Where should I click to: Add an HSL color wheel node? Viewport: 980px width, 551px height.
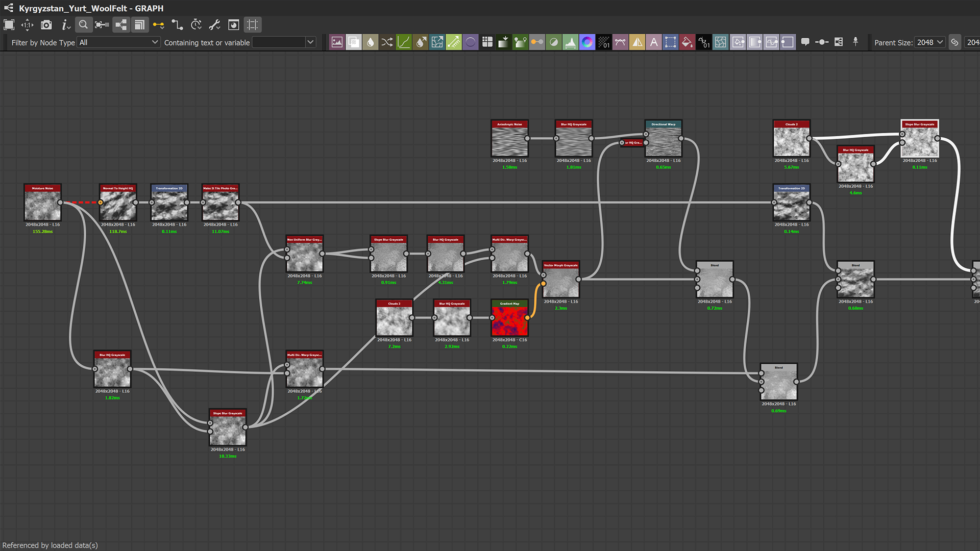[587, 42]
